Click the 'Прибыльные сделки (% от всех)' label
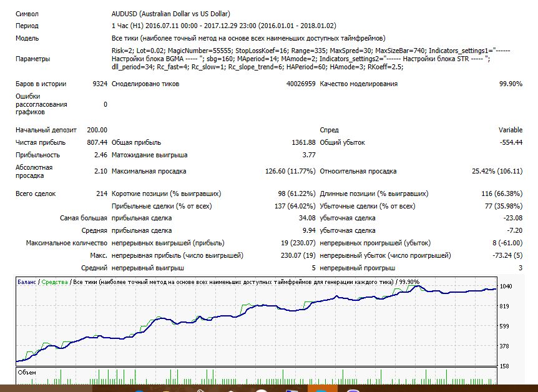Image resolution: width=538 pixels, height=392 pixels. (x=162, y=206)
